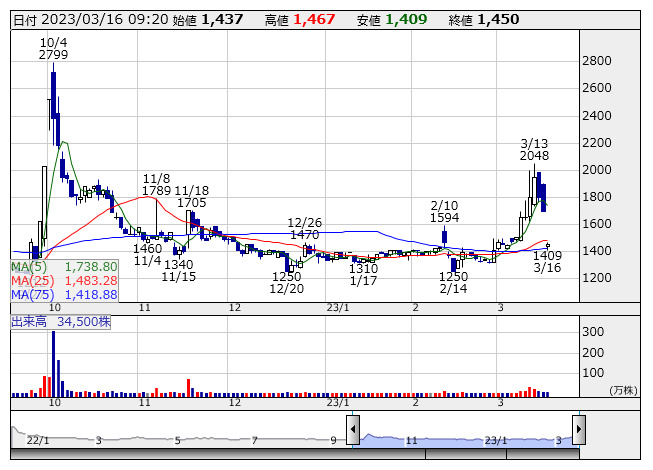Image resolution: width=653 pixels, height=470 pixels.
Task: Click the 3/16 low marker 1409
Action: coord(547,256)
